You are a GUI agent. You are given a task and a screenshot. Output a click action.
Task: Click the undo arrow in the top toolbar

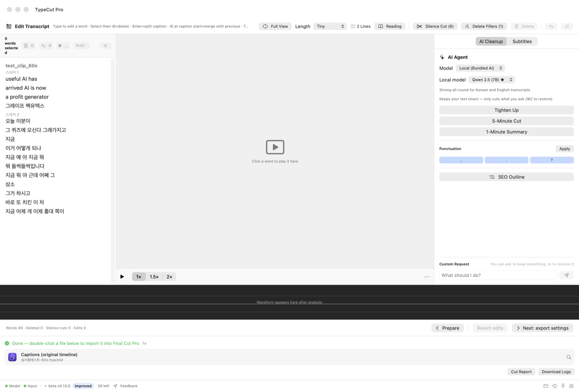click(551, 26)
